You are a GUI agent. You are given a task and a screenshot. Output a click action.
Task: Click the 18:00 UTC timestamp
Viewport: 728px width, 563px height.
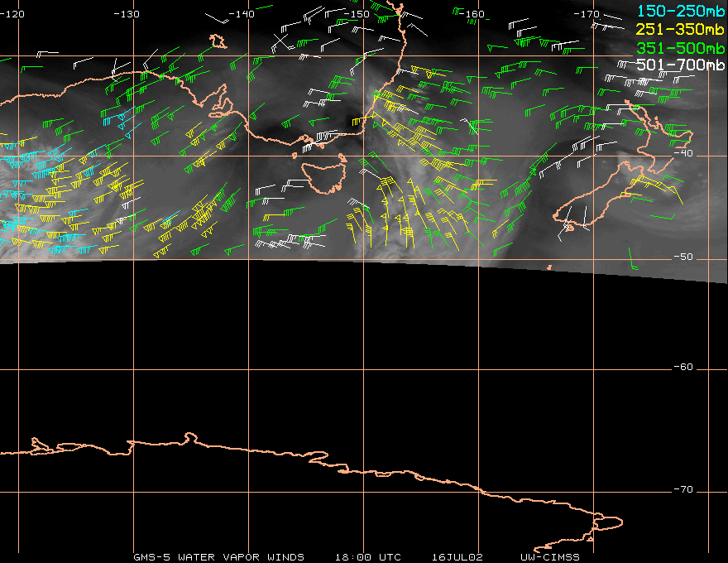[367, 557]
